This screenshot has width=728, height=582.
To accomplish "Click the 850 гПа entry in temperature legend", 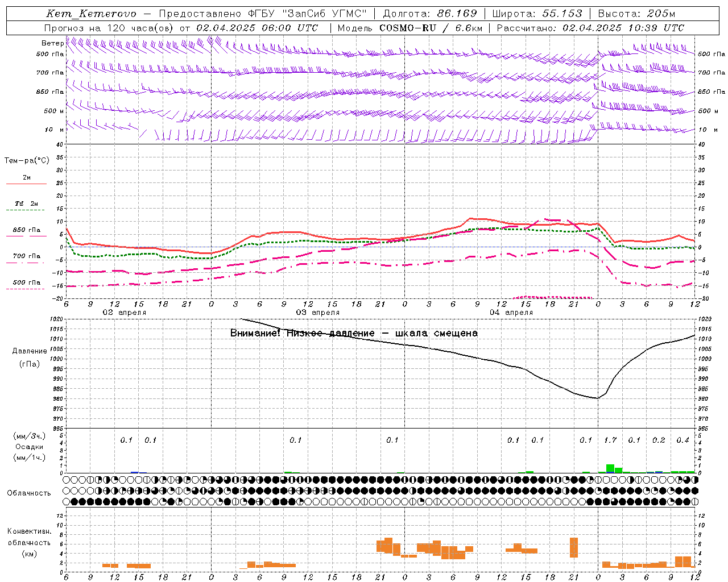I will (26, 230).
